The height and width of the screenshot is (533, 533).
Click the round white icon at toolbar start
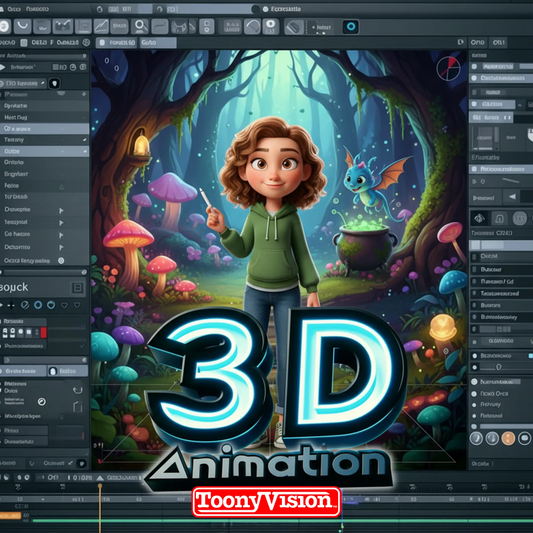pyautogui.click(x=5, y=26)
